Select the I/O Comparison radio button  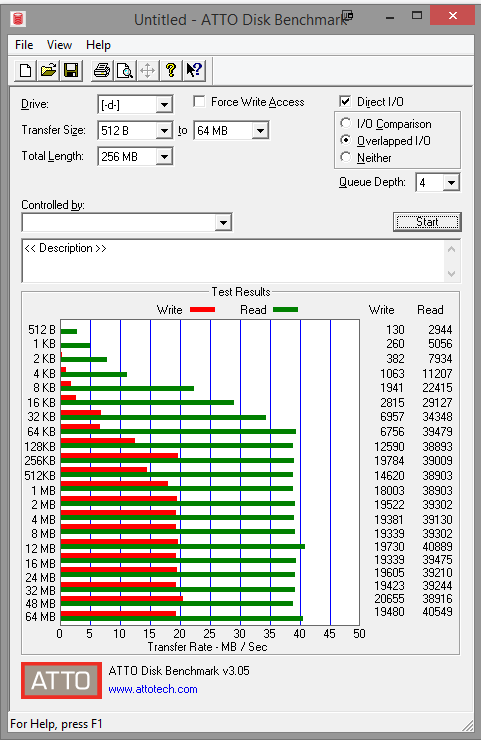346,124
